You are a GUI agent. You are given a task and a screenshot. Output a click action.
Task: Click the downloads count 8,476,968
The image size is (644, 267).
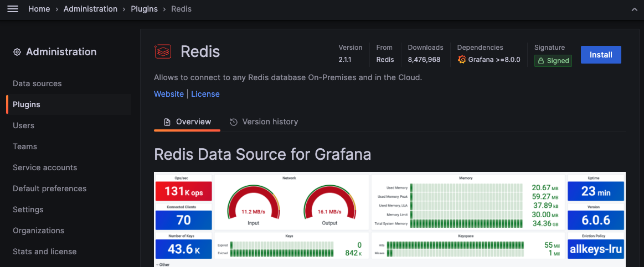(x=424, y=60)
